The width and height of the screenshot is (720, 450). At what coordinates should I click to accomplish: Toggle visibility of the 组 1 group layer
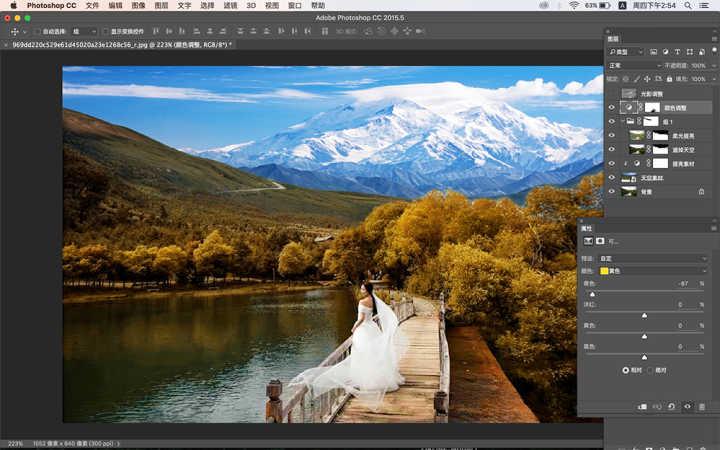pyautogui.click(x=612, y=121)
